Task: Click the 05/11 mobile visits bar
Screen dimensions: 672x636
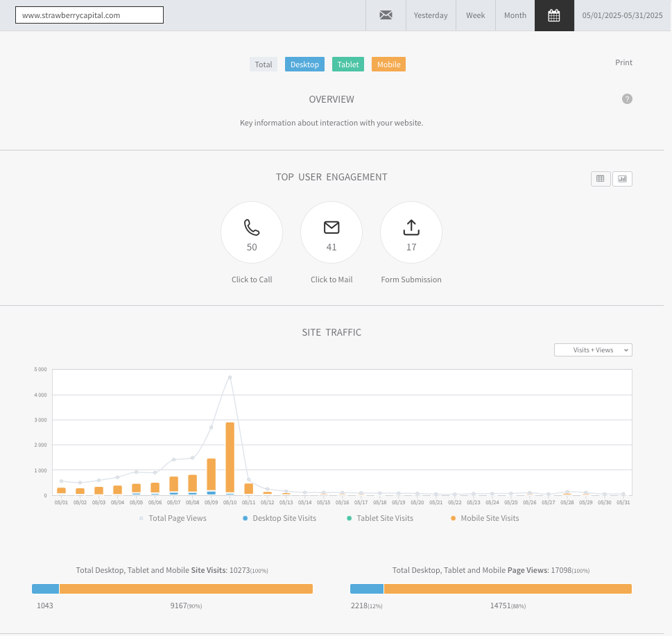Action: (x=248, y=489)
